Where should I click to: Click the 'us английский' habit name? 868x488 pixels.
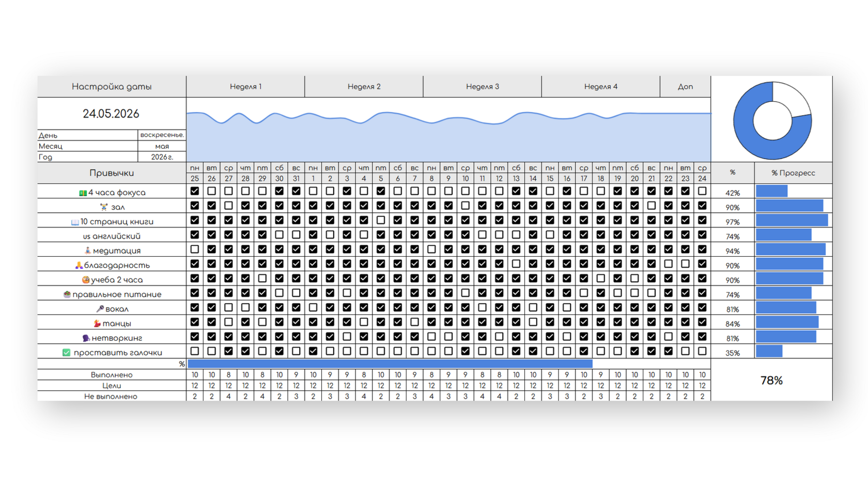tap(112, 236)
